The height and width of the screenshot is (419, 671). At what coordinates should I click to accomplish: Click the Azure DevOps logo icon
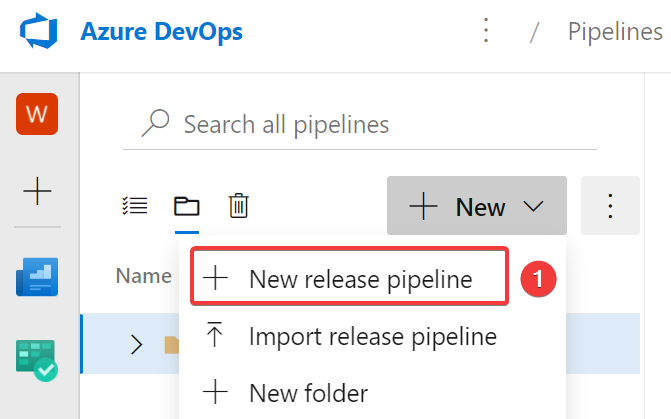point(37,32)
